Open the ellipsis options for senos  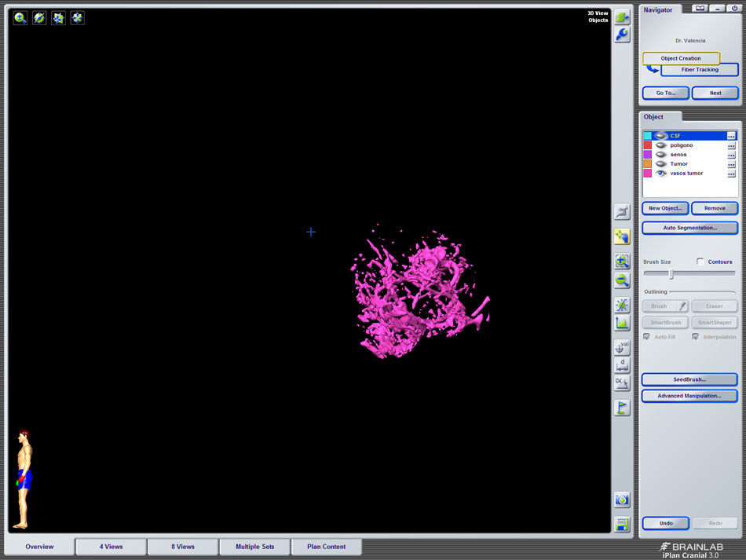point(731,155)
